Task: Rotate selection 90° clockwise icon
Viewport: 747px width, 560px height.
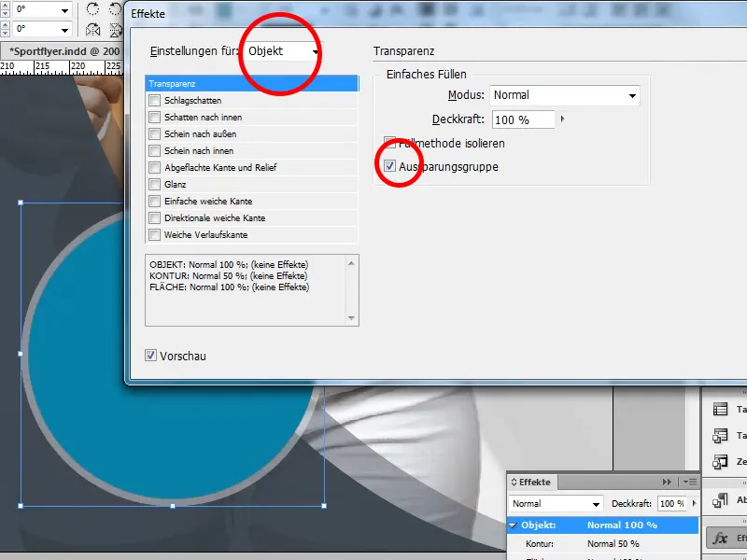Action: (92, 9)
